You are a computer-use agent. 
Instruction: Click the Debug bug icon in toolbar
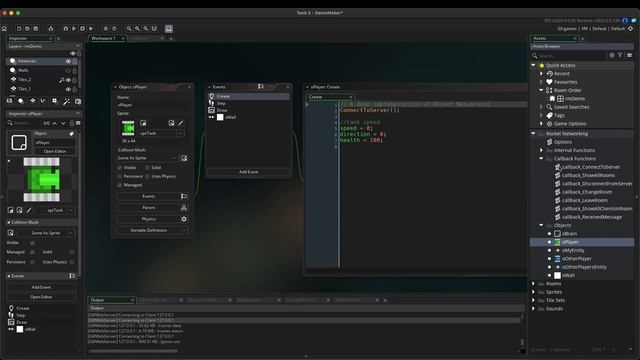click(x=66, y=29)
